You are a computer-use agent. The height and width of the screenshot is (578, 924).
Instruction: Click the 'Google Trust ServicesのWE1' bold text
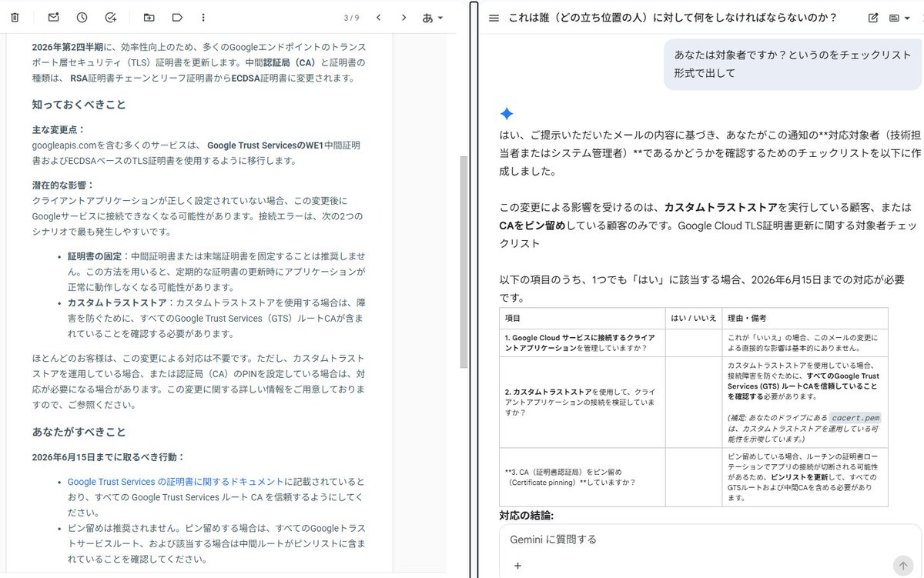click(x=265, y=145)
